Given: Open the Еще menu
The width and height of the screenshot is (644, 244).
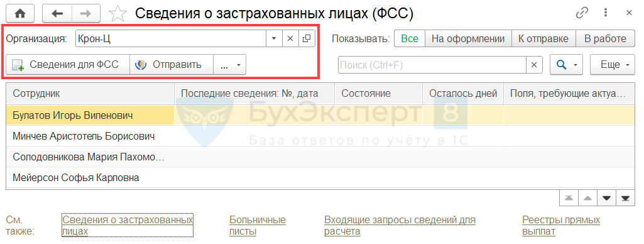Looking at the screenshot, I should click(613, 65).
